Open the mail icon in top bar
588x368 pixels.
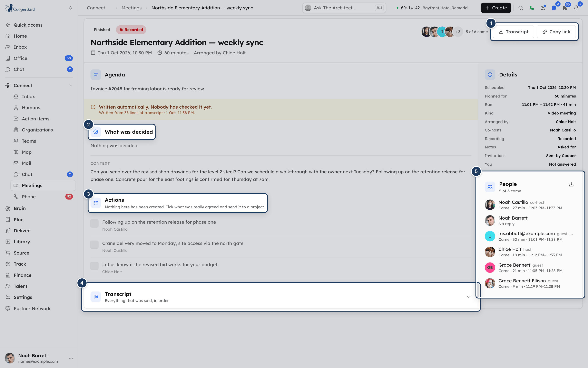(x=543, y=8)
